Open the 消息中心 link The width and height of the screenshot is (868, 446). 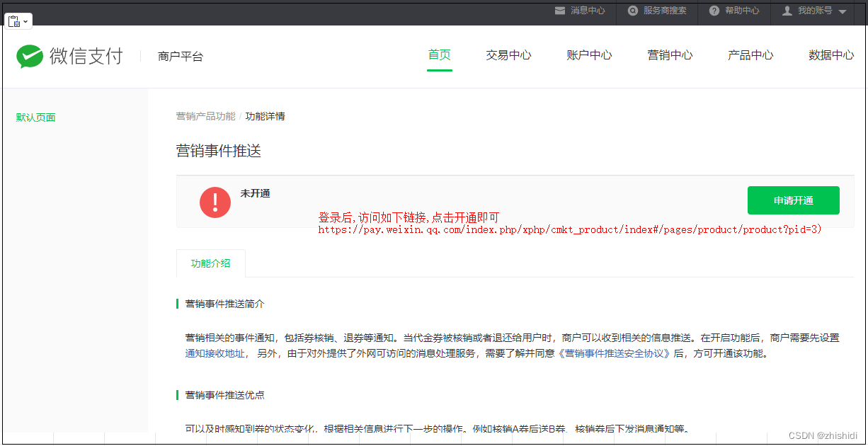588,11
